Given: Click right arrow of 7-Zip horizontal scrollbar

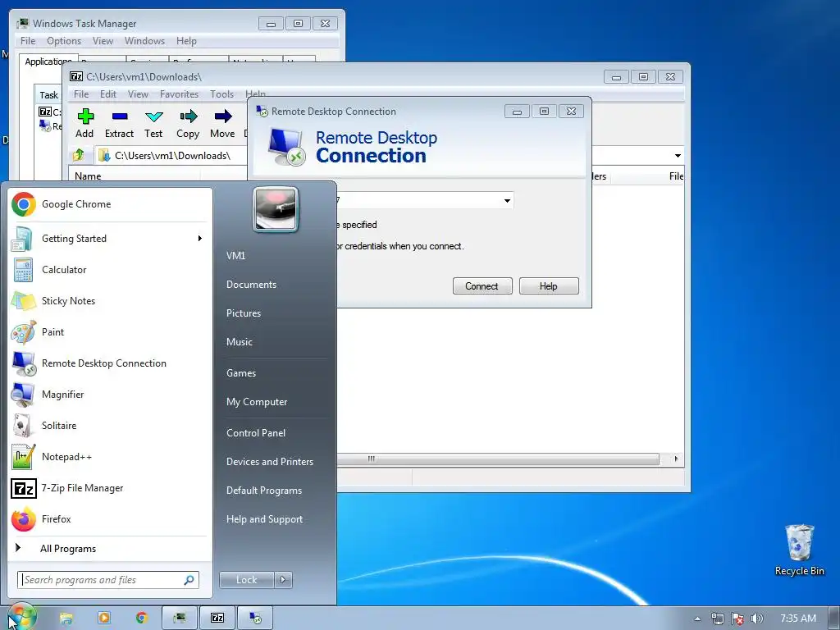Looking at the screenshot, I should click(676, 459).
